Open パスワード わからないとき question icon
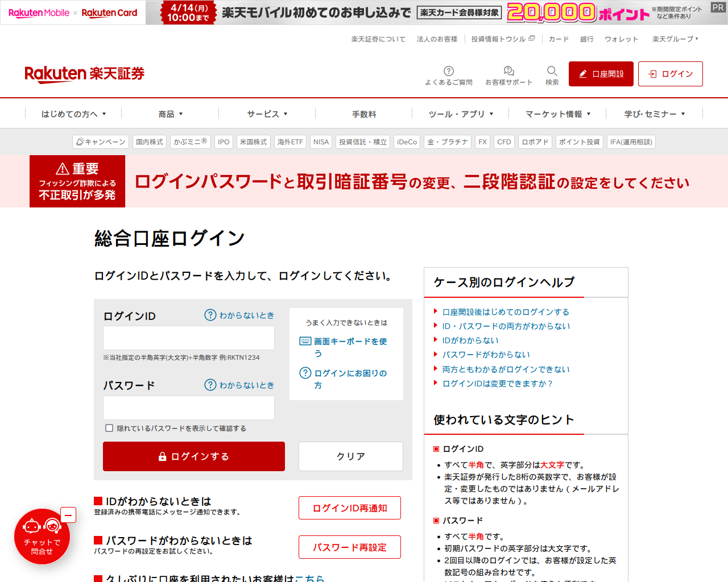 pyautogui.click(x=210, y=385)
